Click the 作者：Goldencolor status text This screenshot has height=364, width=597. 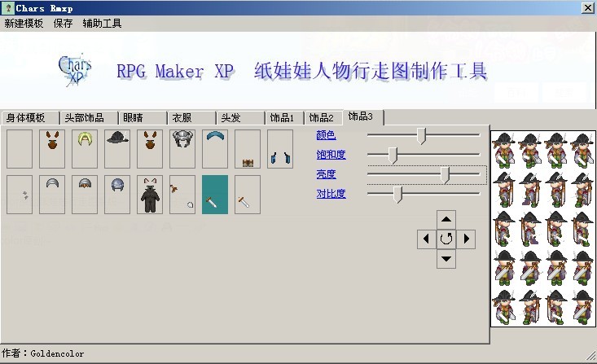pos(42,353)
